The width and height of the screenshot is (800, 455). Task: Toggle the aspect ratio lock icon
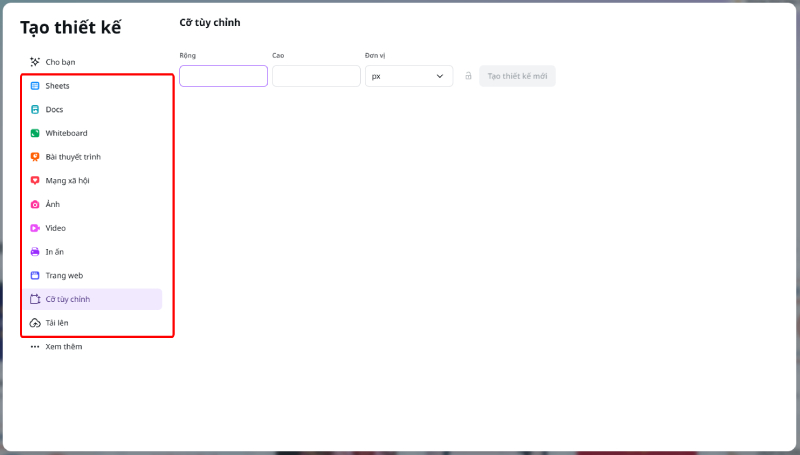(468, 76)
